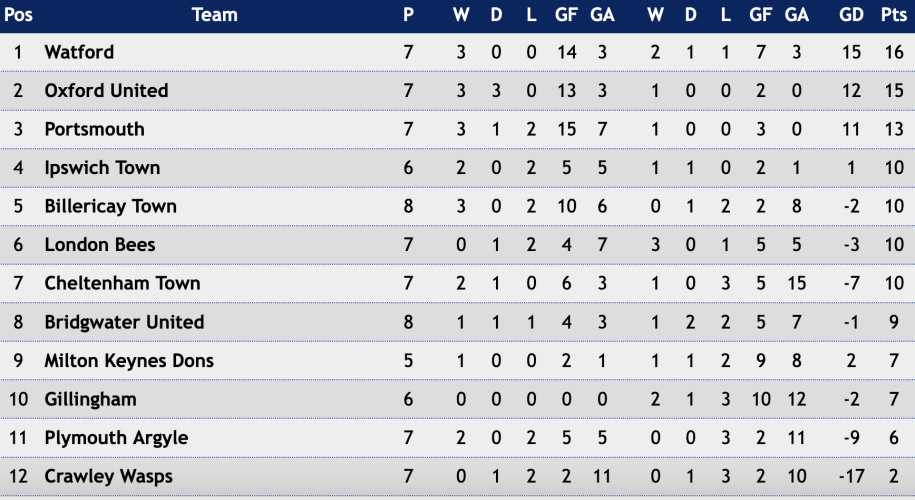
Task: Click Ipswich Town in the table
Action: [x=102, y=168]
